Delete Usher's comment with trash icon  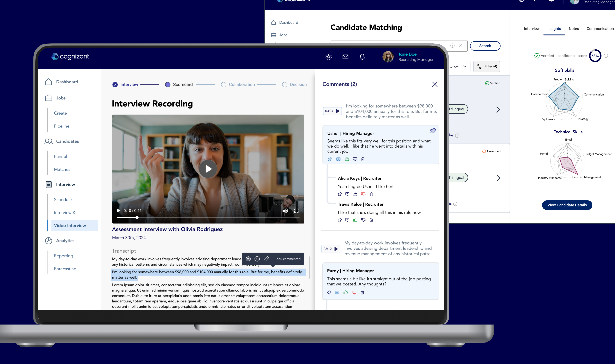(363, 159)
